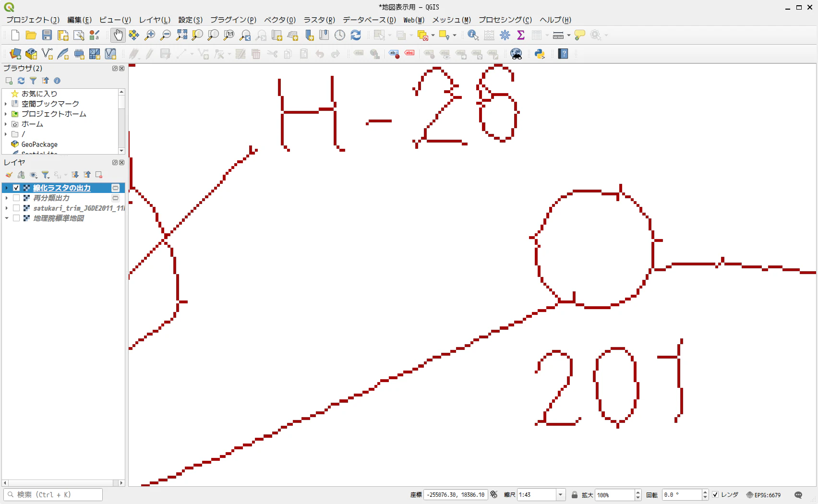The image size is (818, 504).
Task: Toggle visibility of 地理院標準地図 layer
Action: pyautogui.click(x=16, y=218)
